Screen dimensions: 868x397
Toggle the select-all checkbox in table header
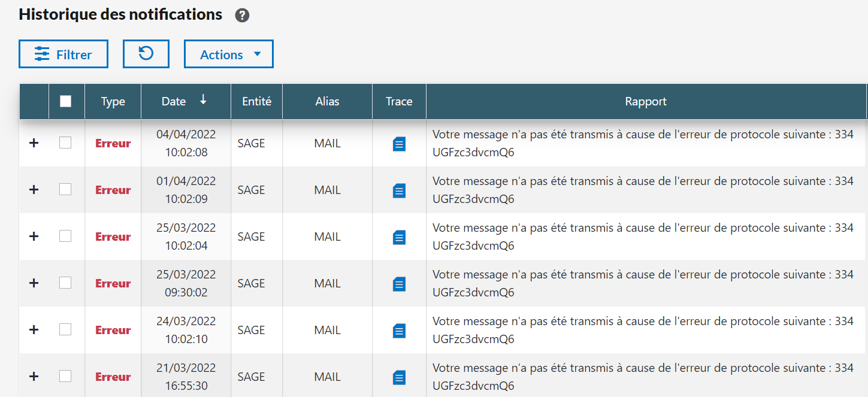coord(66,101)
